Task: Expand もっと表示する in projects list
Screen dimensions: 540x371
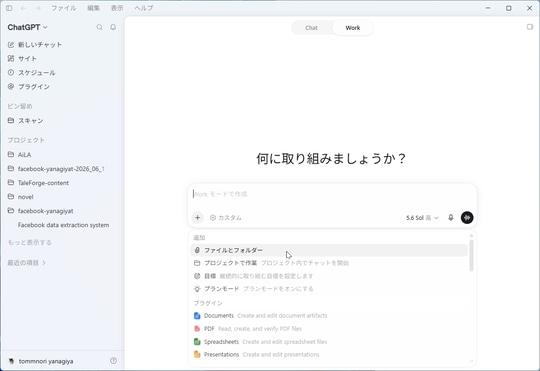Action: [30, 243]
